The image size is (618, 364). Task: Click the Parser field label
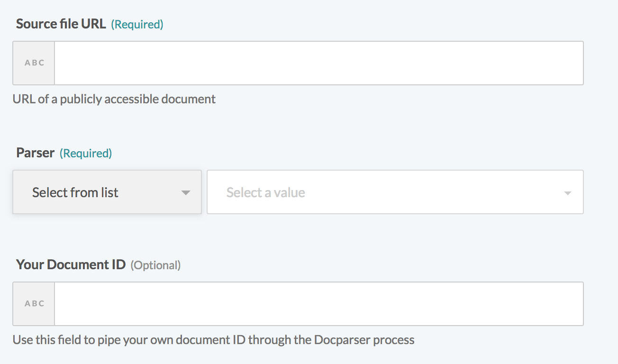coord(35,153)
